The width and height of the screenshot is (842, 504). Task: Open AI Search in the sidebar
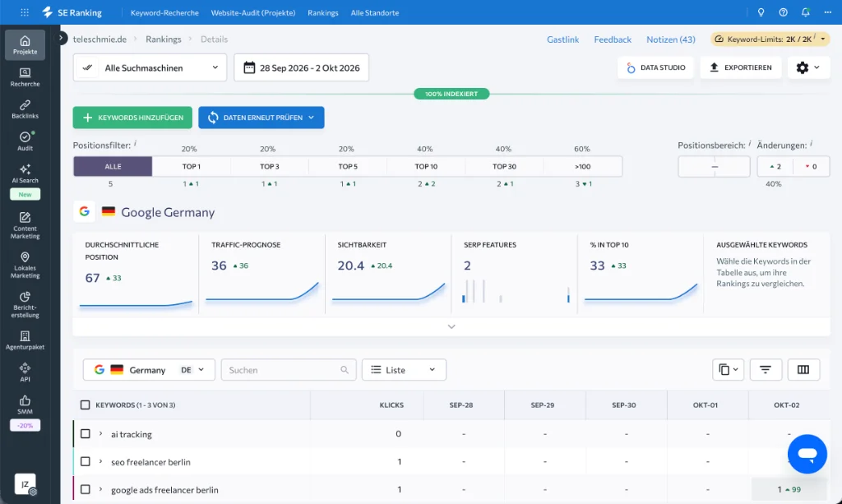pyautogui.click(x=25, y=174)
